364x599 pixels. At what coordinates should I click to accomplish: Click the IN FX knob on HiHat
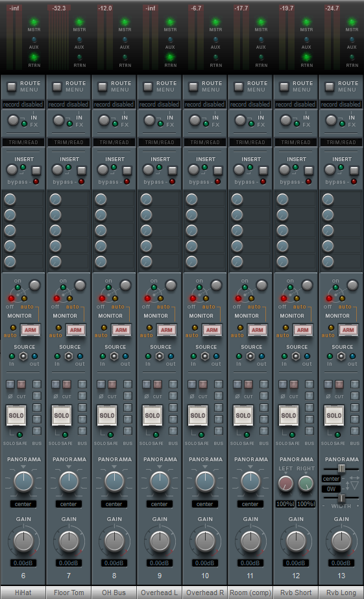(x=14, y=120)
